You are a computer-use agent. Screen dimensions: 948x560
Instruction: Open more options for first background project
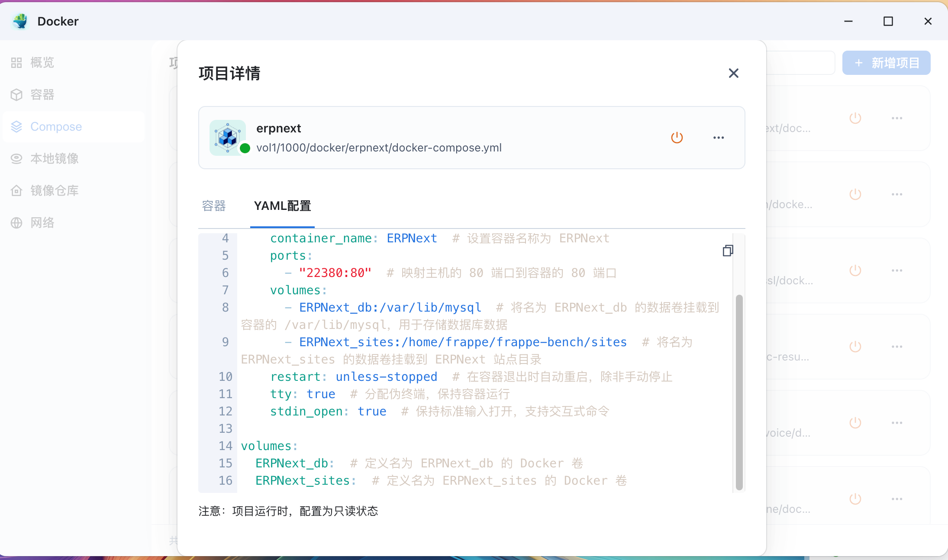[x=897, y=118]
